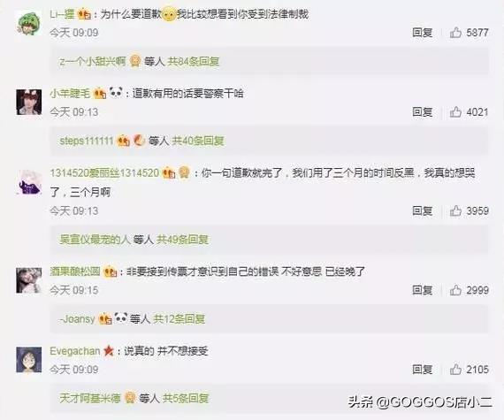Open 小羊腿毛's profile avatar

29,103
